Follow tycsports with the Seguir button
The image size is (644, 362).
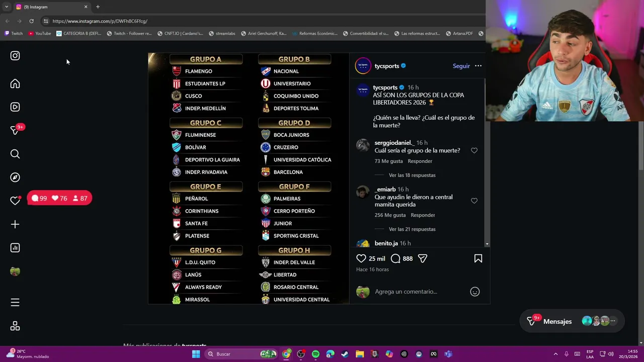tap(461, 66)
